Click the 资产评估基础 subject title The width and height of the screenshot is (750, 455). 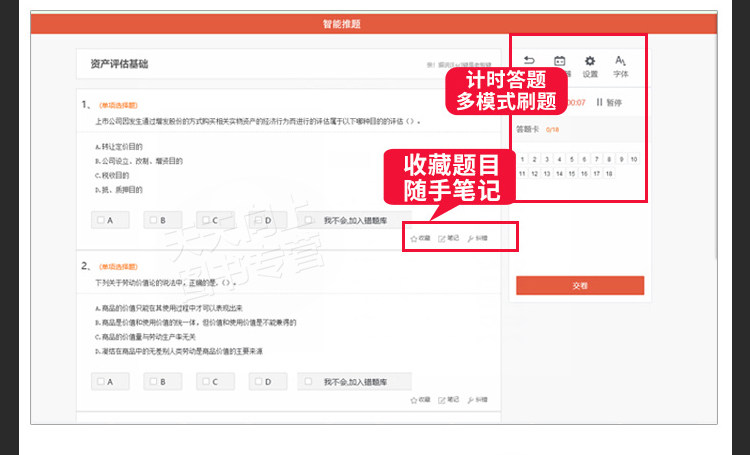(x=119, y=64)
